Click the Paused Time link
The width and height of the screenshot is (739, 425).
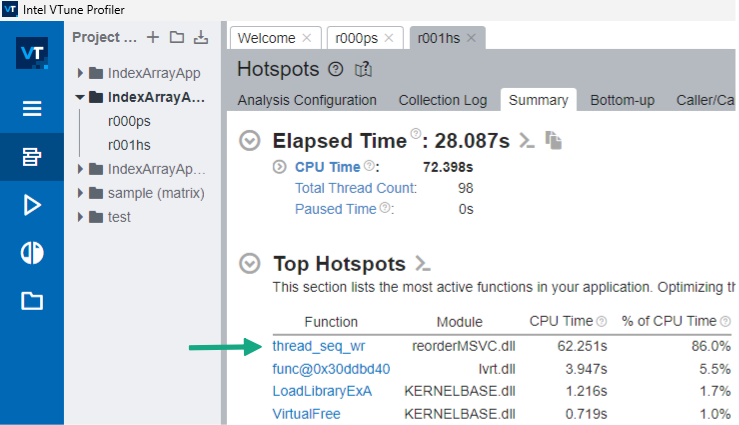click(x=336, y=209)
